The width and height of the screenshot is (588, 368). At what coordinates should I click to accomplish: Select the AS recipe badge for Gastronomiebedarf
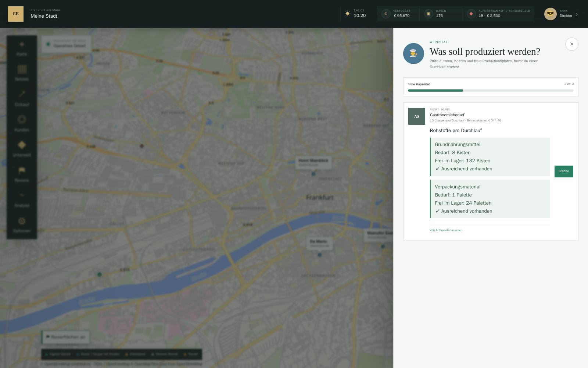pos(417,116)
